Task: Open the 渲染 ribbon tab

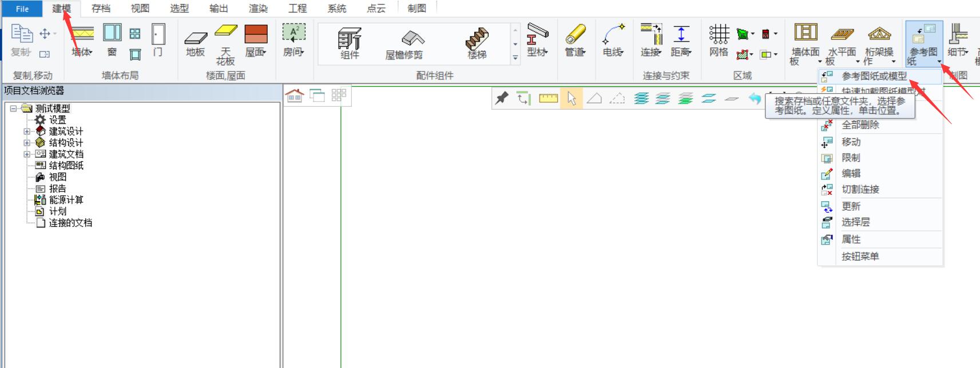Action: point(258,9)
